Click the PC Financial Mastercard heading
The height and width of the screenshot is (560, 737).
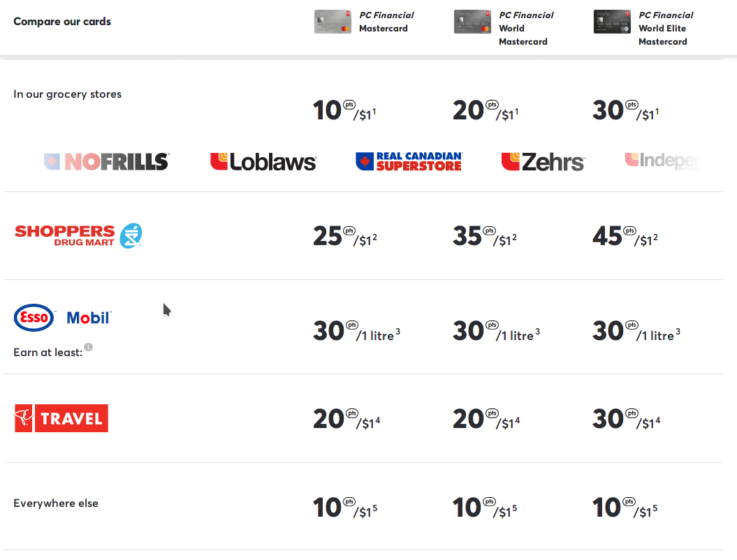(x=386, y=22)
